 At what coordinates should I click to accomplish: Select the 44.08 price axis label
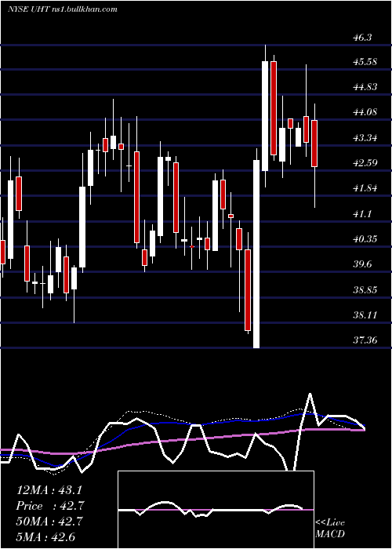click(x=365, y=112)
